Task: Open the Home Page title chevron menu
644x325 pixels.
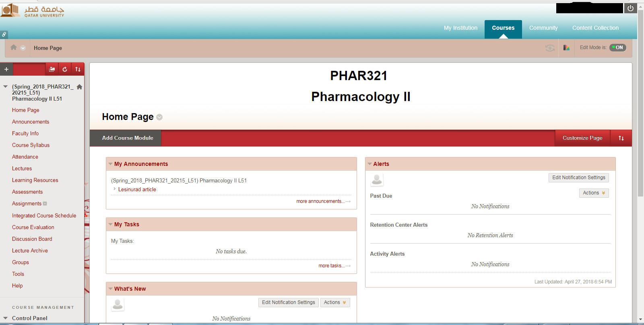Action: tap(159, 117)
